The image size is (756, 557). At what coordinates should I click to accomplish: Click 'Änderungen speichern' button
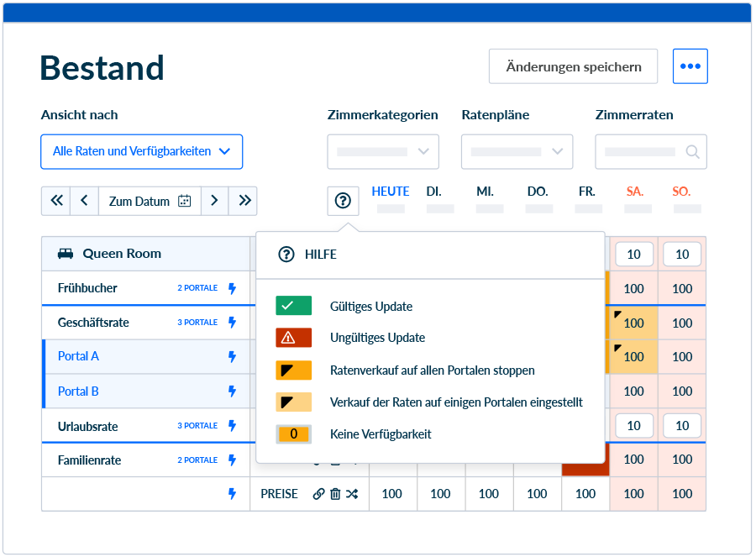click(x=573, y=66)
